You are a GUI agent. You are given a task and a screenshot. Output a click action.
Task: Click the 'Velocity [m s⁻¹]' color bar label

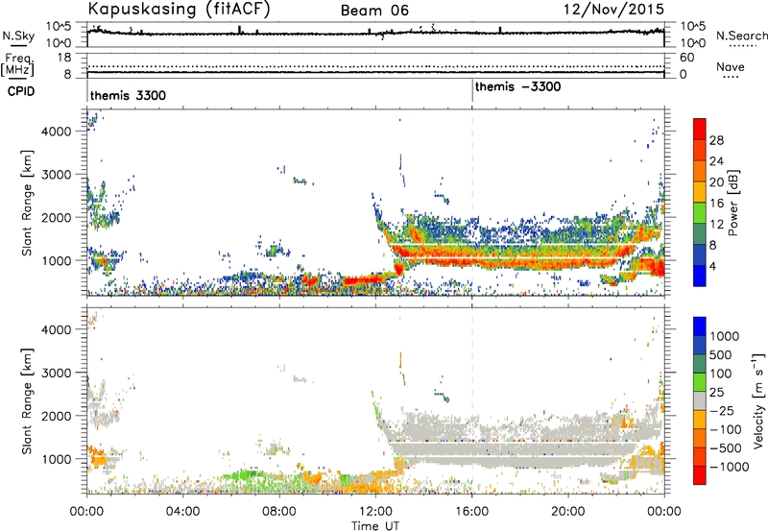pyautogui.click(x=758, y=400)
